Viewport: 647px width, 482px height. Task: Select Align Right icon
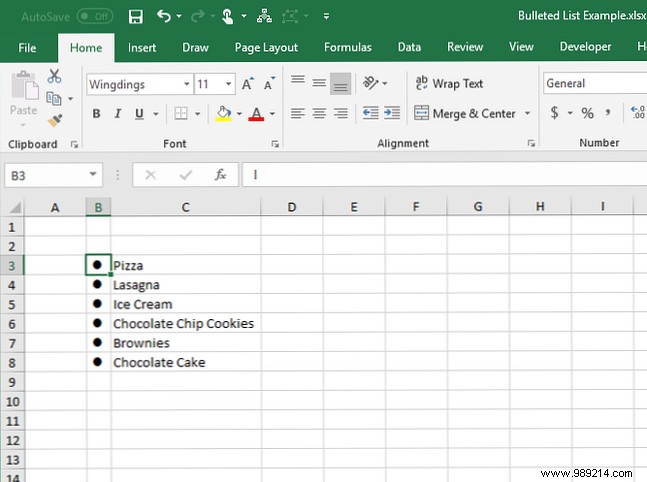pyautogui.click(x=340, y=113)
